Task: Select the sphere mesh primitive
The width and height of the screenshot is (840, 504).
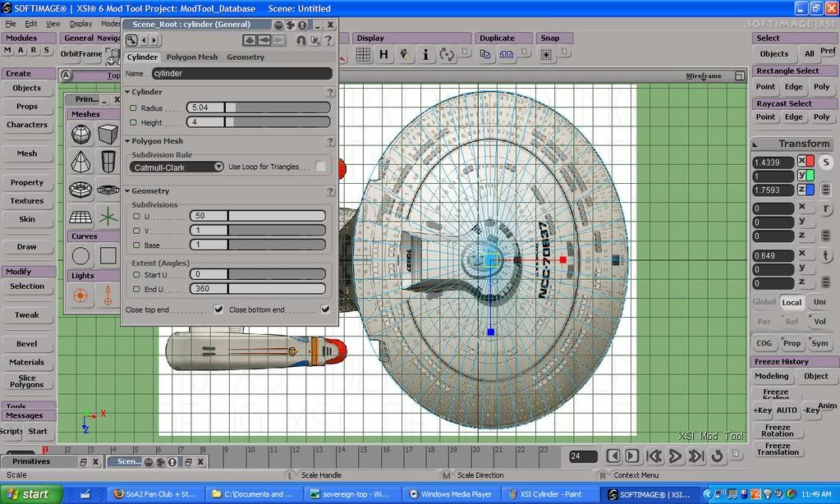Action: pos(81,135)
